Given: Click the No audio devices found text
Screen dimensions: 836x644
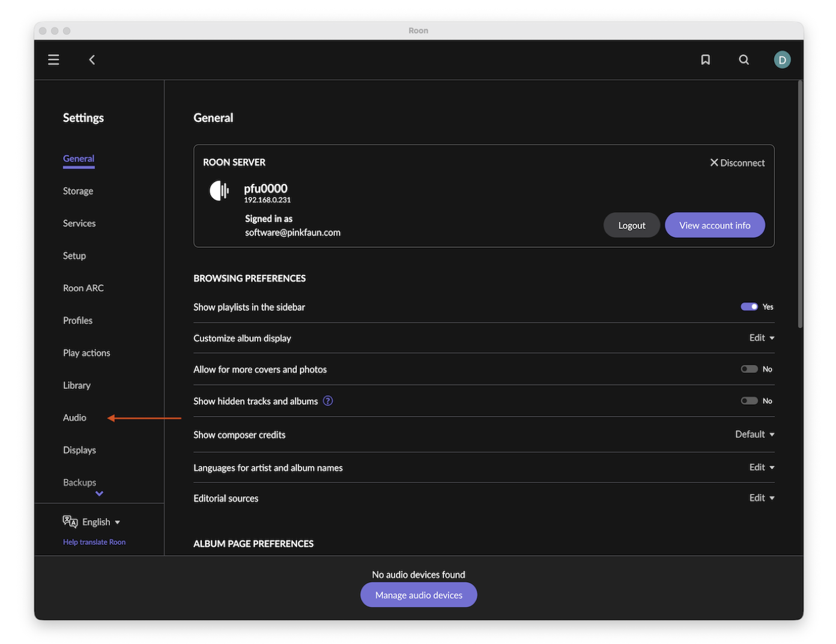Looking at the screenshot, I should coord(419,575).
